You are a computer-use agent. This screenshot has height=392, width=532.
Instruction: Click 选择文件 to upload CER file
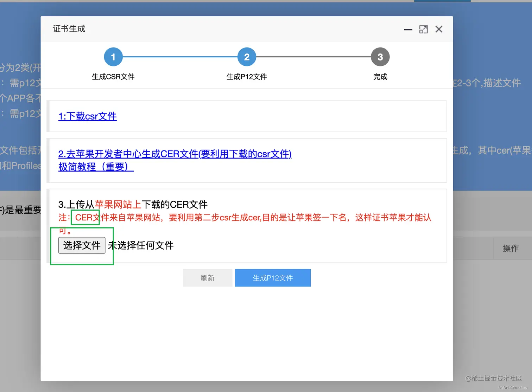(x=82, y=245)
